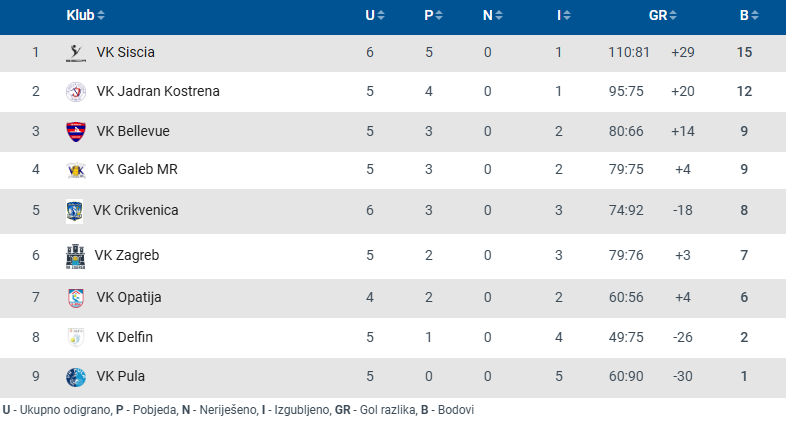This screenshot has width=786, height=423.
Task: Click the VK Jadran Kostrena club logo
Action: pyautogui.click(x=75, y=92)
